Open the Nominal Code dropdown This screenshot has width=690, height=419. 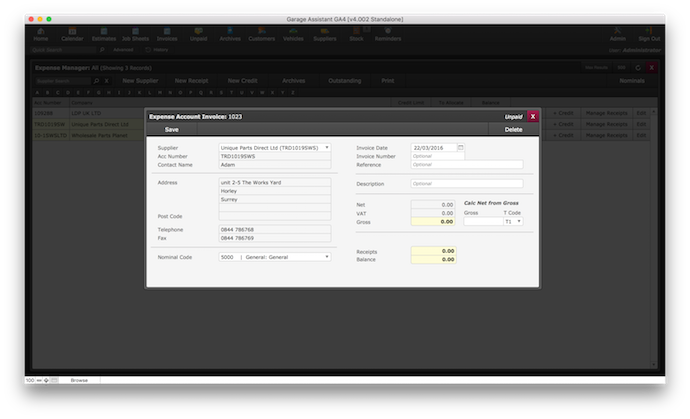click(326, 257)
